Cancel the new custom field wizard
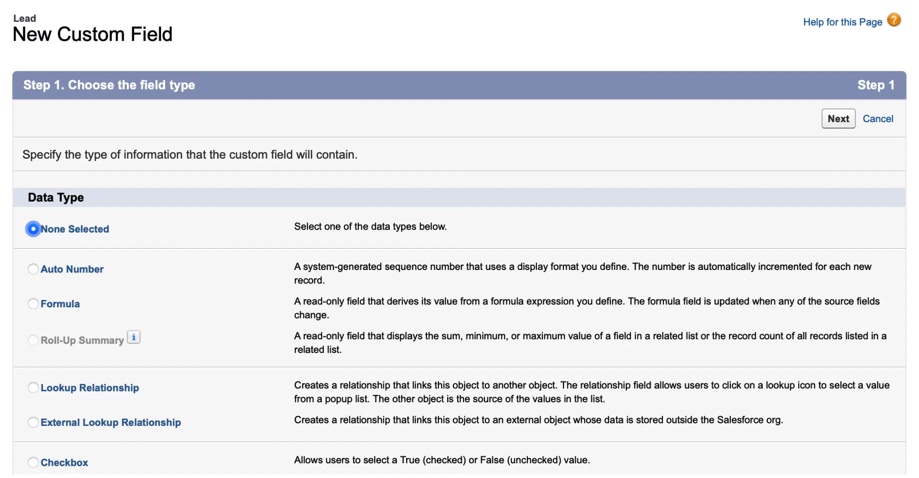Viewport: 919px width, 478px height. 877,118
